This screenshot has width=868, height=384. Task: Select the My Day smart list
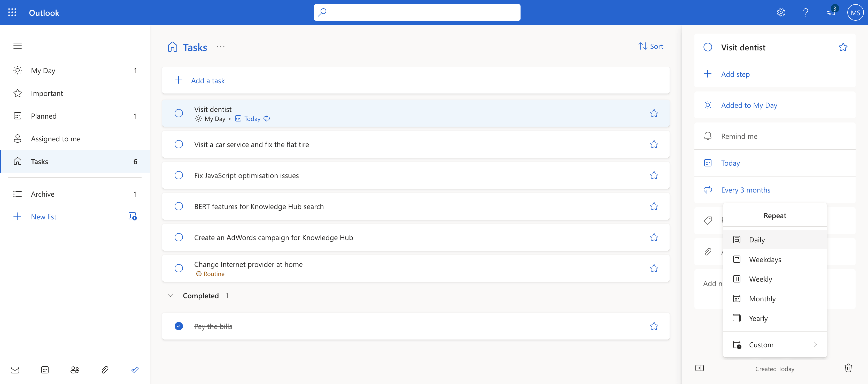tap(43, 71)
